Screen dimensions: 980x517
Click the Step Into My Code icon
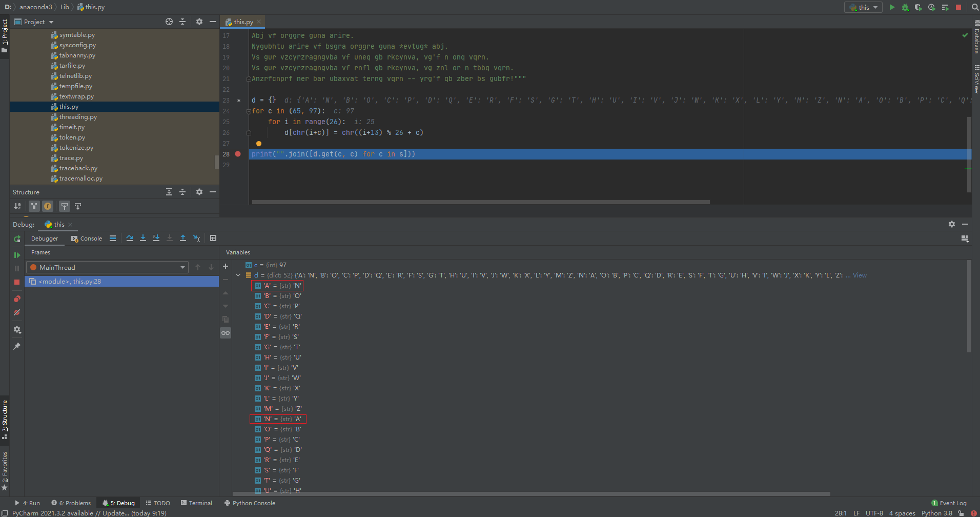point(156,238)
